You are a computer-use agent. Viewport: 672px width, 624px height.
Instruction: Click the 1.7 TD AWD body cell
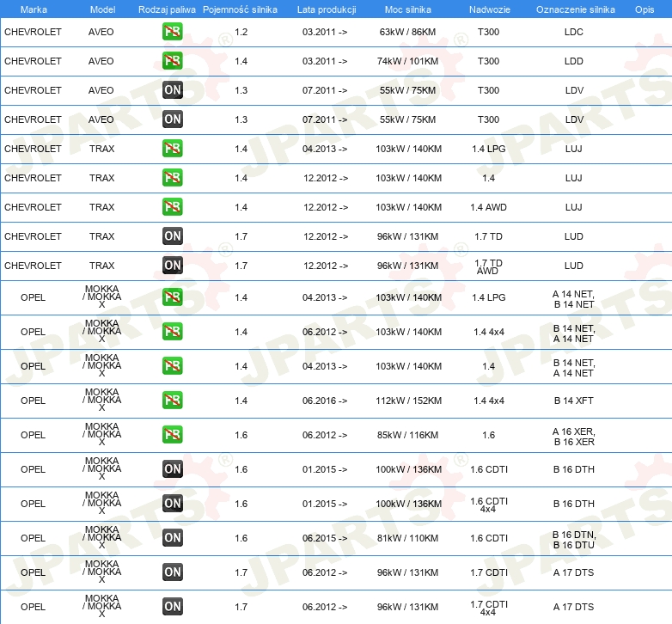(x=489, y=266)
